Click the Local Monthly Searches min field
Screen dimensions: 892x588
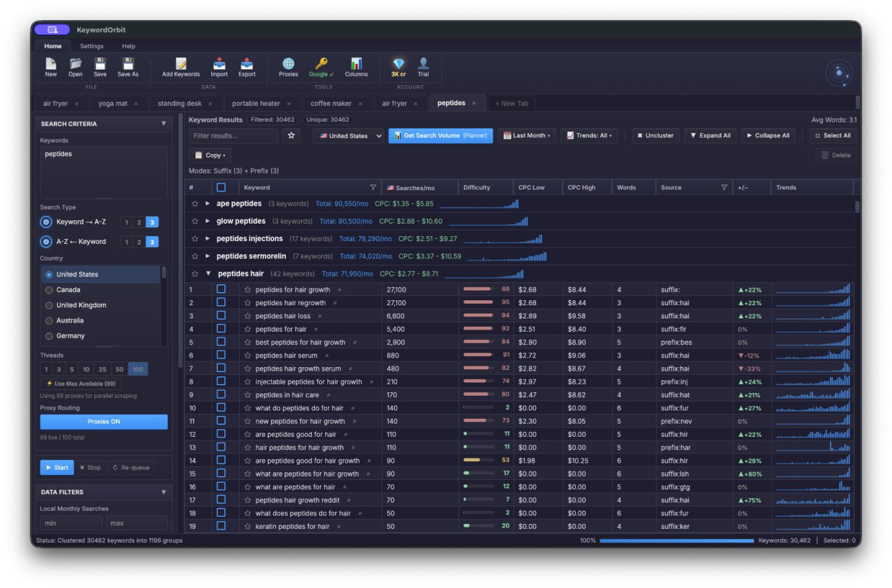pyautogui.click(x=71, y=523)
